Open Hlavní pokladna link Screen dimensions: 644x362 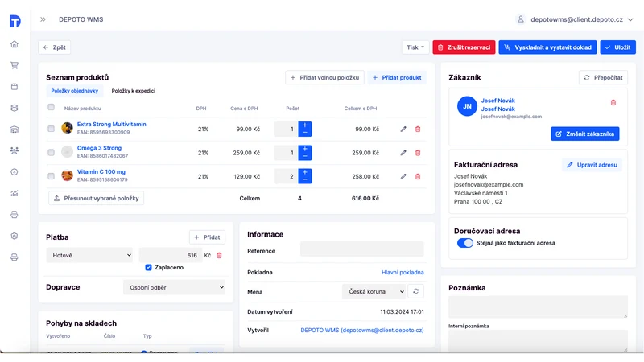pos(402,272)
